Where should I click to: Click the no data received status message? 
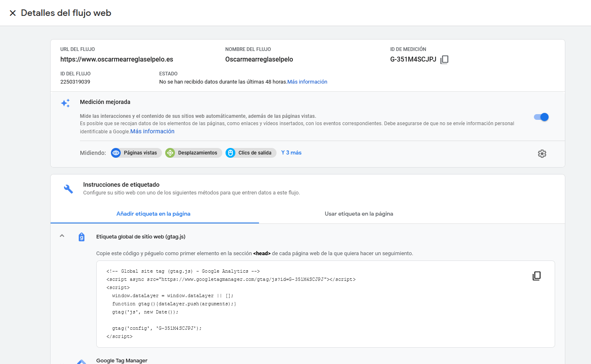point(223,82)
